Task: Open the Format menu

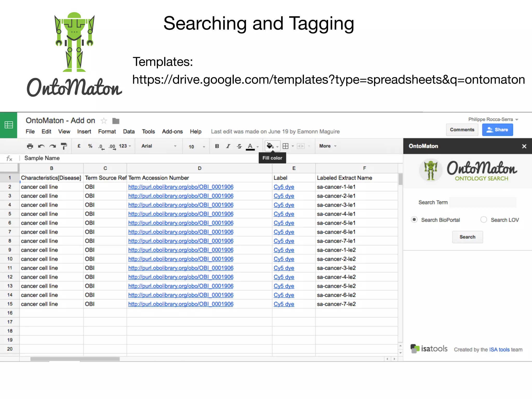Action: tap(107, 132)
